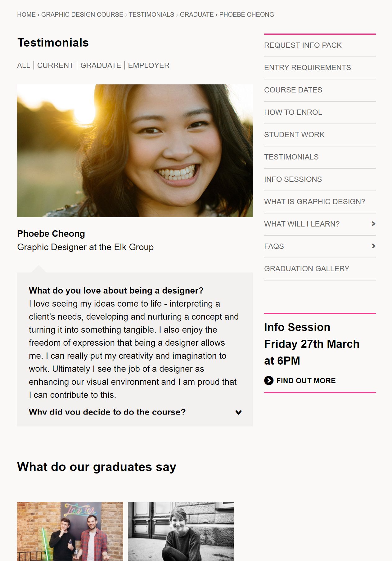Select the GRADUATE testimonial filter
Viewport: 392px width, 561px height.
coord(100,65)
